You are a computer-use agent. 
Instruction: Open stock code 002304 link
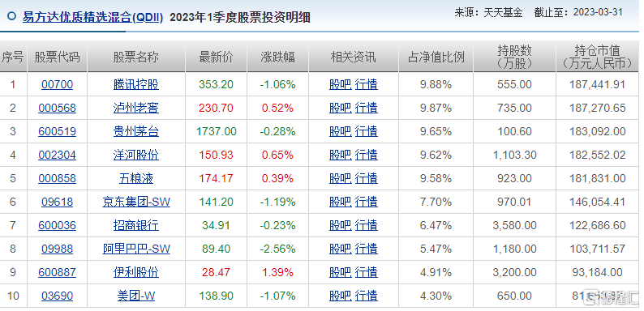point(57,155)
